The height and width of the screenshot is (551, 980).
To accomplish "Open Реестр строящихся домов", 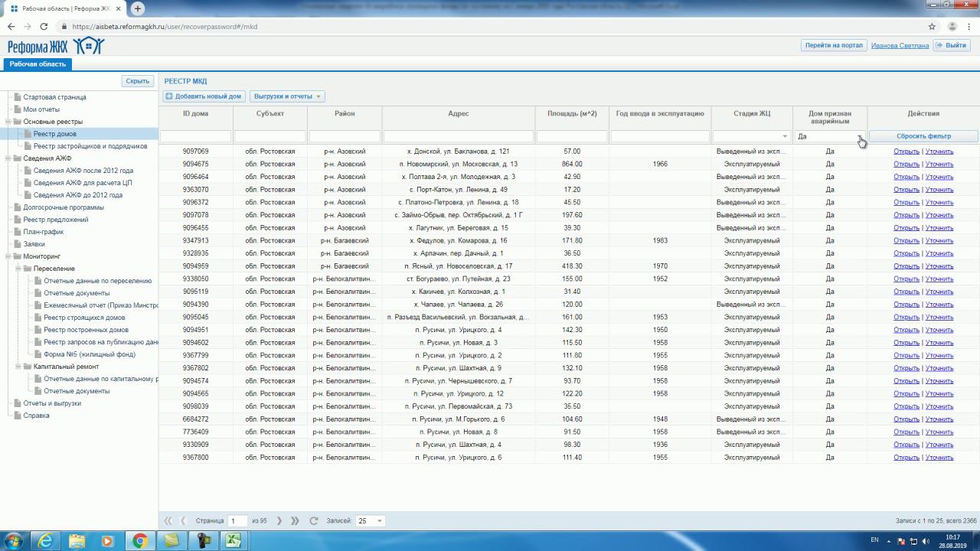I will pos(84,318).
